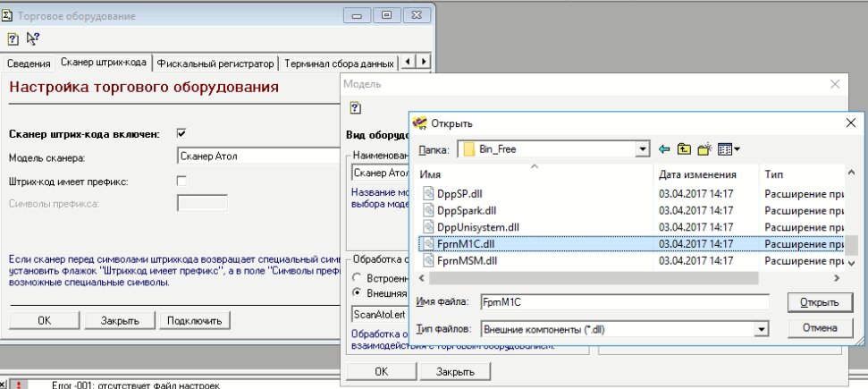Click the vertical scrollbar up arrow in file list
This screenshot has width=868, height=389.
pos(852,174)
